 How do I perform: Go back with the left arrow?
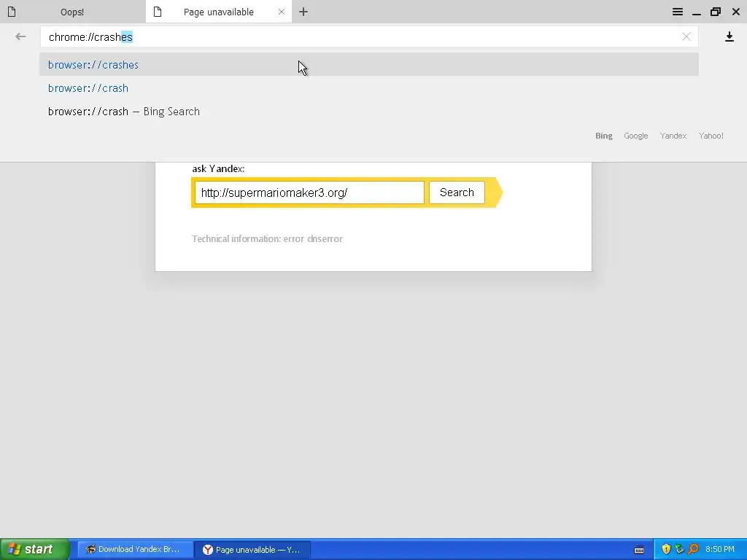point(20,36)
